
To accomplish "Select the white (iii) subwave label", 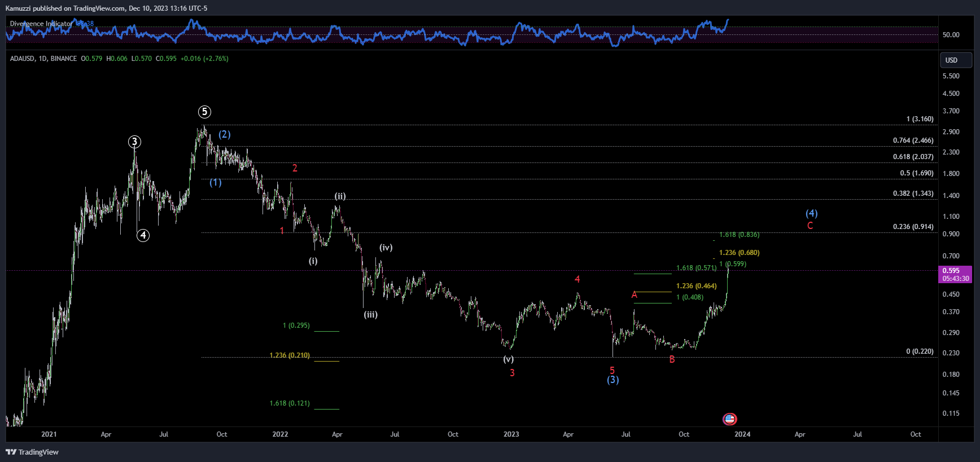I will [370, 315].
